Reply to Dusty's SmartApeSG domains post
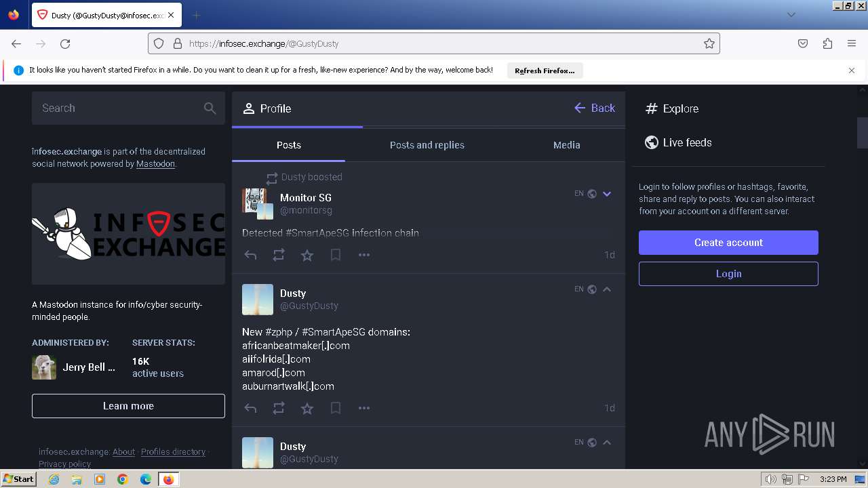 250,409
